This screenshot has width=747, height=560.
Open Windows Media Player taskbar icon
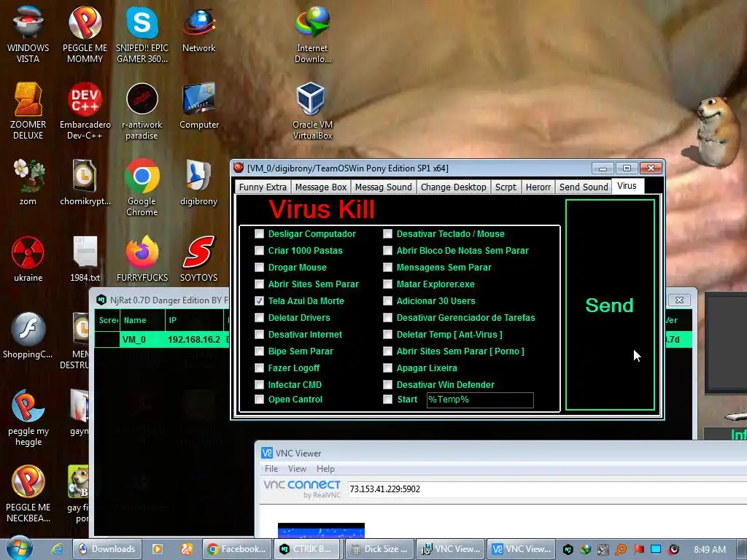158,549
